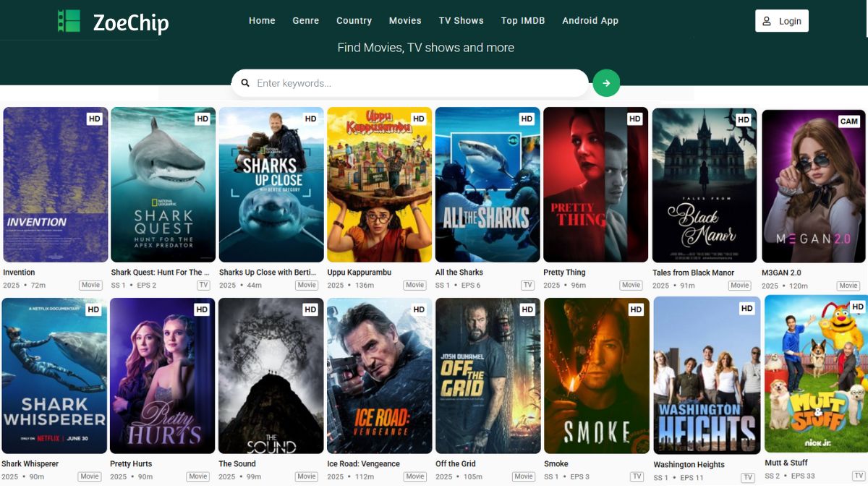
Task: Click the HD badge on Invention poster
Action: (x=94, y=119)
